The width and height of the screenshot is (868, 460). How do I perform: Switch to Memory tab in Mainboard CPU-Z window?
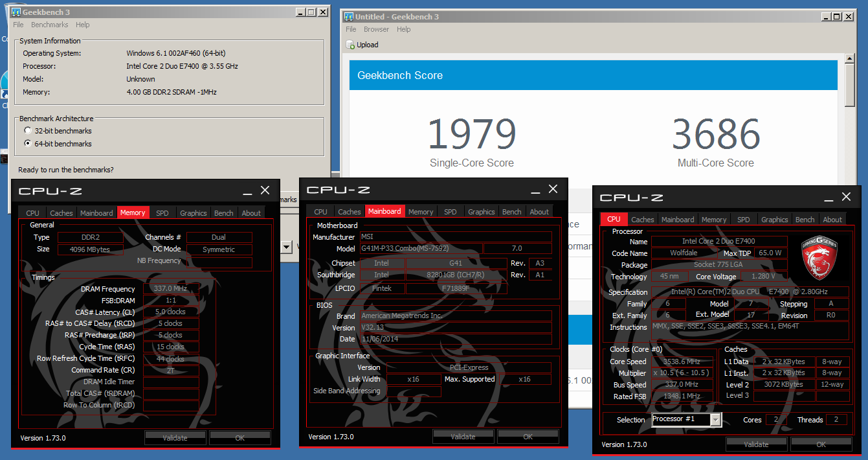pyautogui.click(x=421, y=211)
